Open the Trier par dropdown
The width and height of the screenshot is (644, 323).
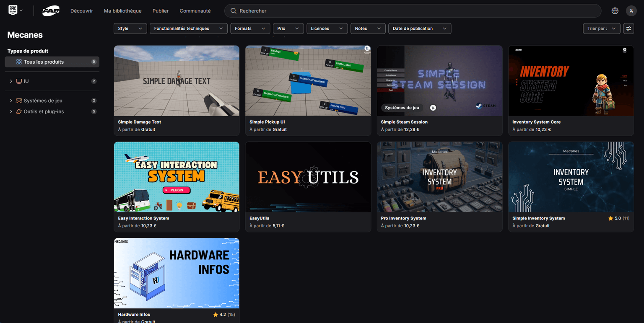(601, 28)
